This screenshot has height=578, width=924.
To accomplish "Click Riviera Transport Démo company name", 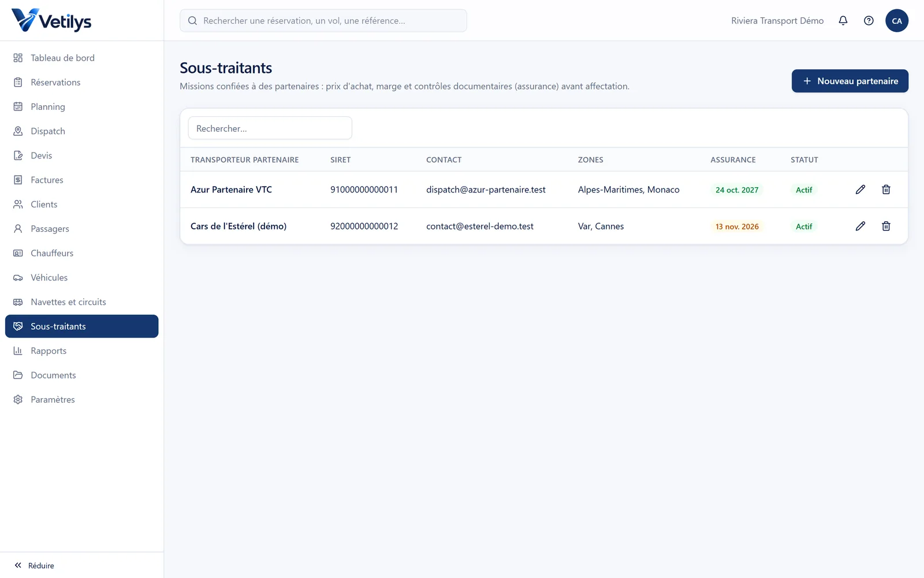I will (x=777, y=21).
